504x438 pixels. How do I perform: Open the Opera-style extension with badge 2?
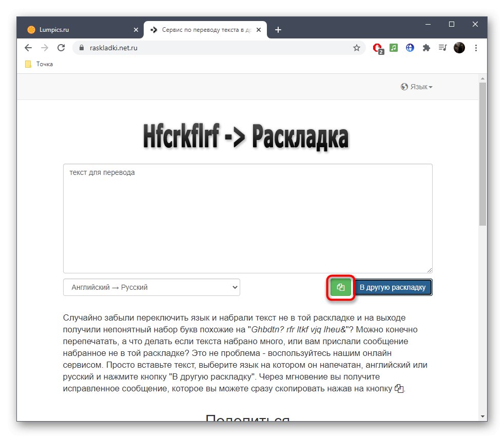pyautogui.click(x=378, y=49)
